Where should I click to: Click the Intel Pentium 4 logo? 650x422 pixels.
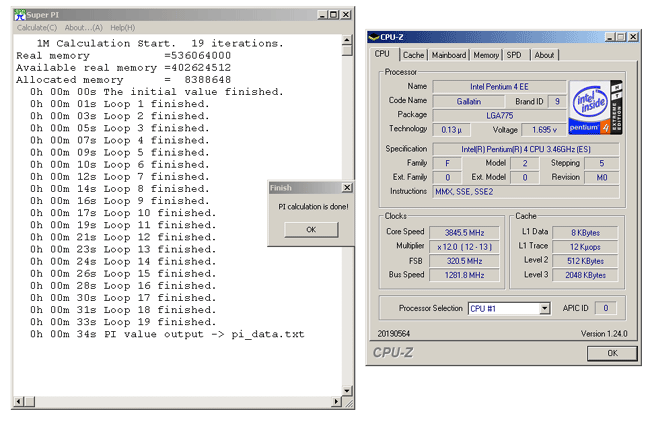[x=595, y=107]
